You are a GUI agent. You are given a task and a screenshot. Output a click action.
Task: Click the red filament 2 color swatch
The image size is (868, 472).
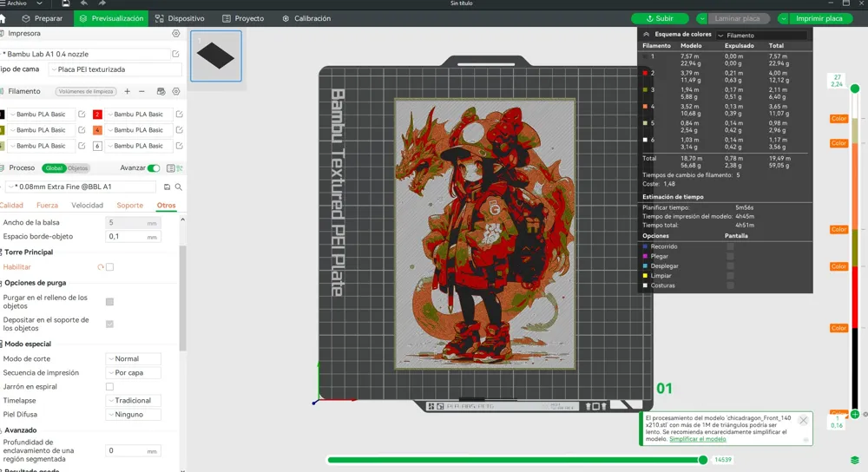click(97, 114)
